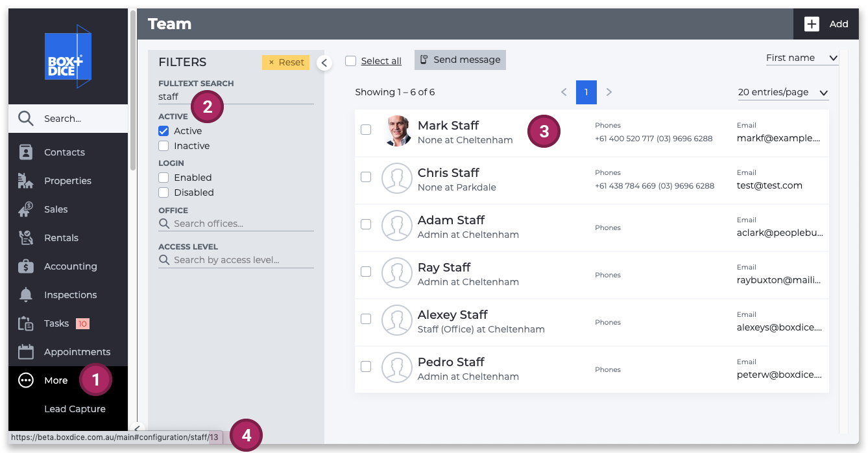This screenshot has width=868, height=453.
Task: Open the Sales icon in sidebar
Action: pyautogui.click(x=26, y=209)
